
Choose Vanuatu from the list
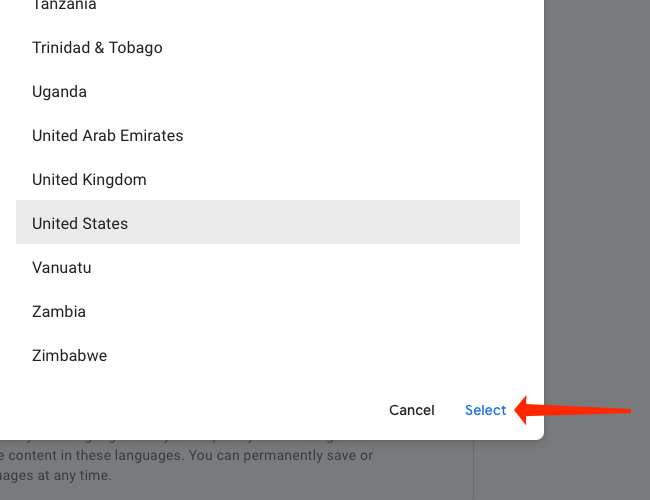tap(62, 268)
